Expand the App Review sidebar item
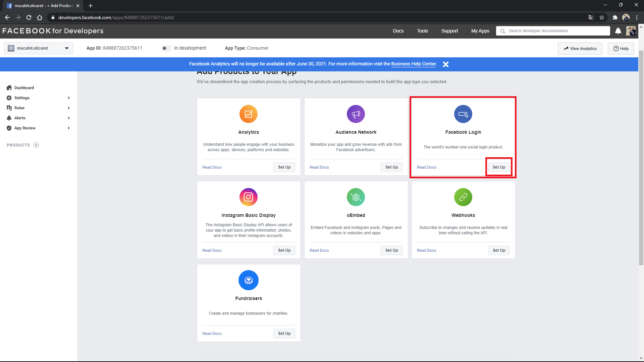The image size is (644, 362). pos(39,128)
